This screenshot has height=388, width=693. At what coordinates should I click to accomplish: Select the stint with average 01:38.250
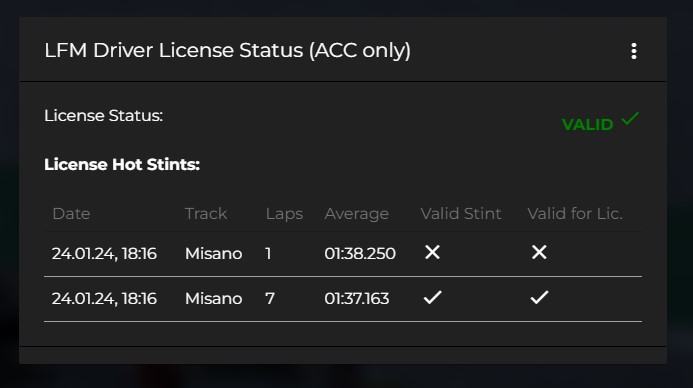343,254
